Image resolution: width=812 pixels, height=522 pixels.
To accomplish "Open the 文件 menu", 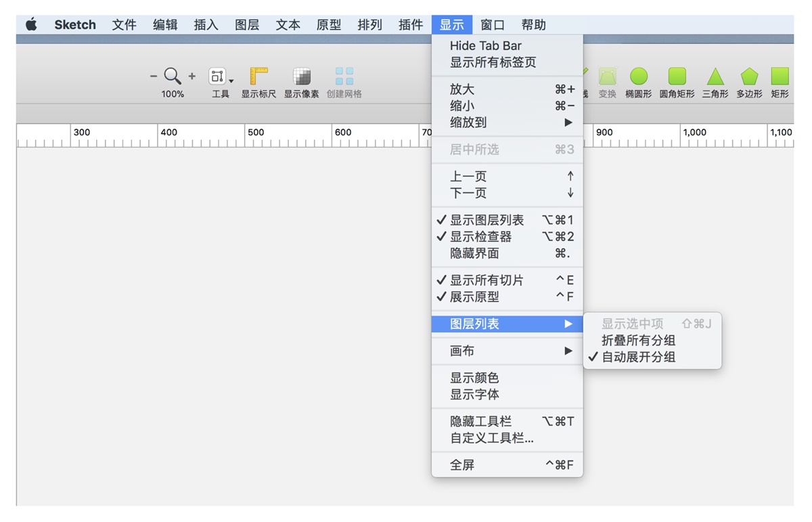I will click(x=125, y=25).
